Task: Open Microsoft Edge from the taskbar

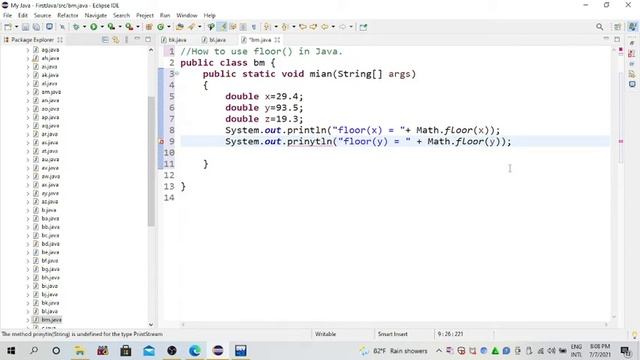Action: pos(195,351)
